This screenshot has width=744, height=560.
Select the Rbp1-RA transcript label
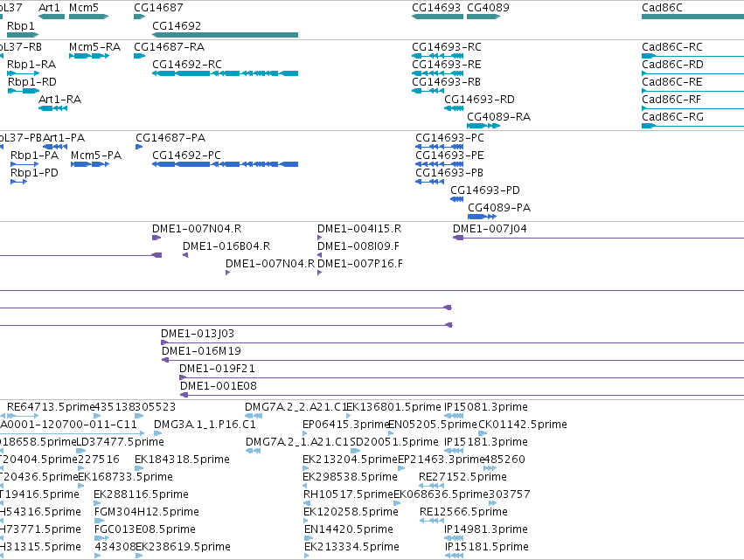click(31, 65)
